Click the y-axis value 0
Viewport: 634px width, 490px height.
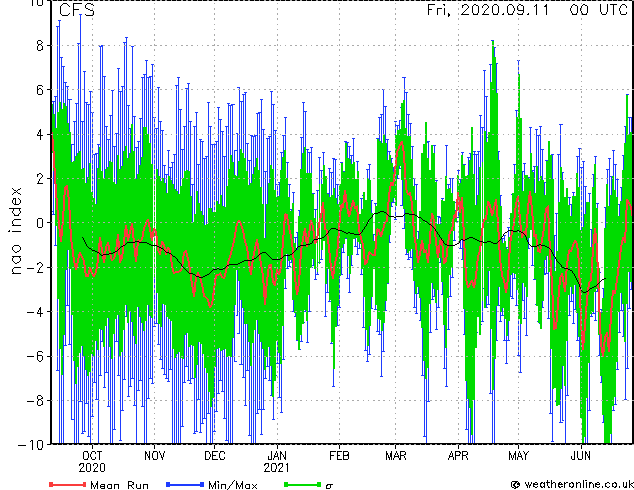click(x=40, y=223)
